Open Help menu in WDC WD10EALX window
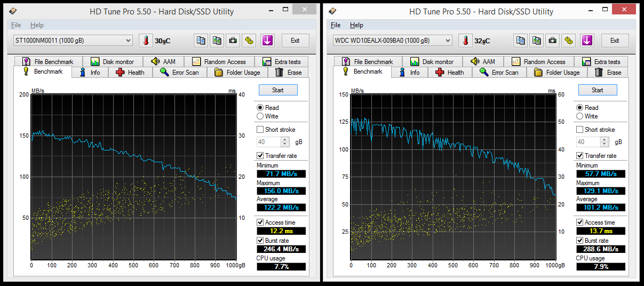The height and width of the screenshot is (286, 644). pyautogui.click(x=356, y=25)
